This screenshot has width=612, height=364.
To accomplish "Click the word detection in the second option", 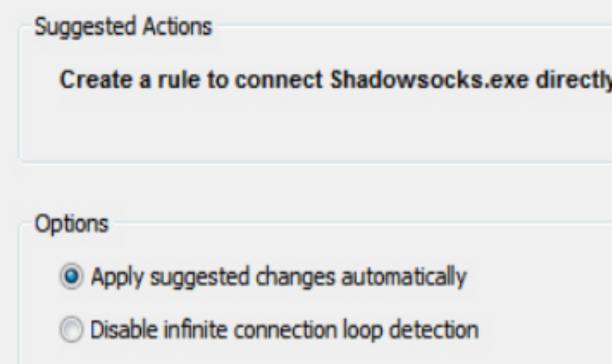I will (433, 329).
